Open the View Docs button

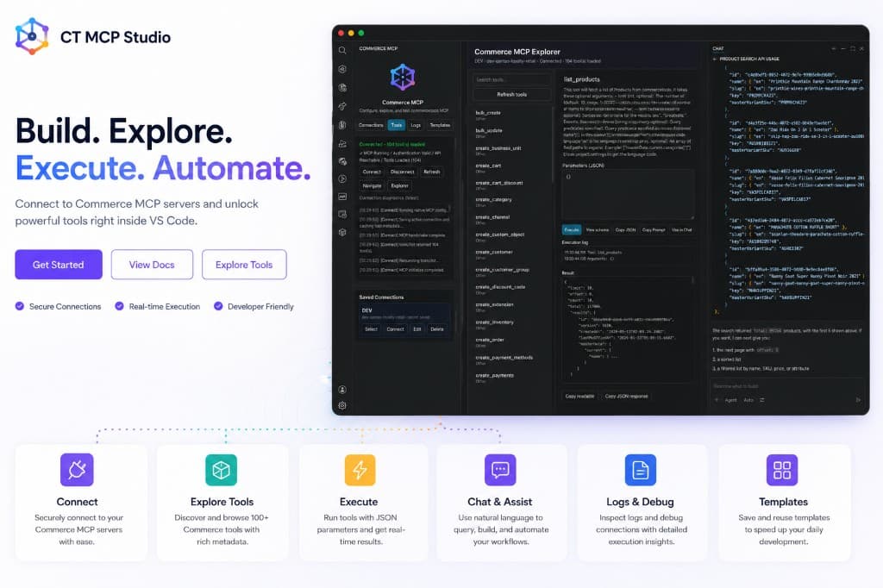point(152,265)
